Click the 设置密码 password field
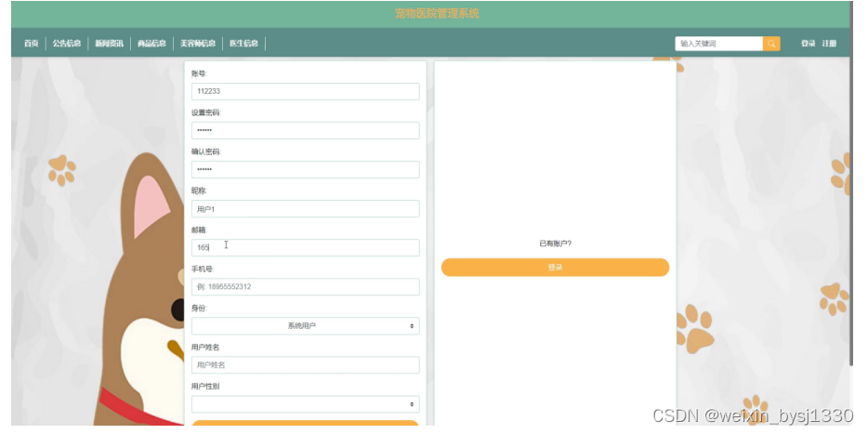The image size is (868, 434). pos(306,131)
